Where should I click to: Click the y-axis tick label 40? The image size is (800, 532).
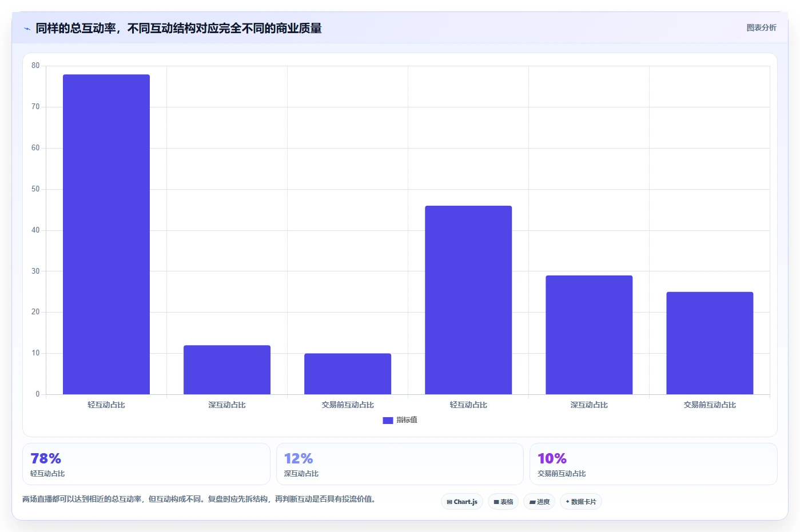pos(35,230)
